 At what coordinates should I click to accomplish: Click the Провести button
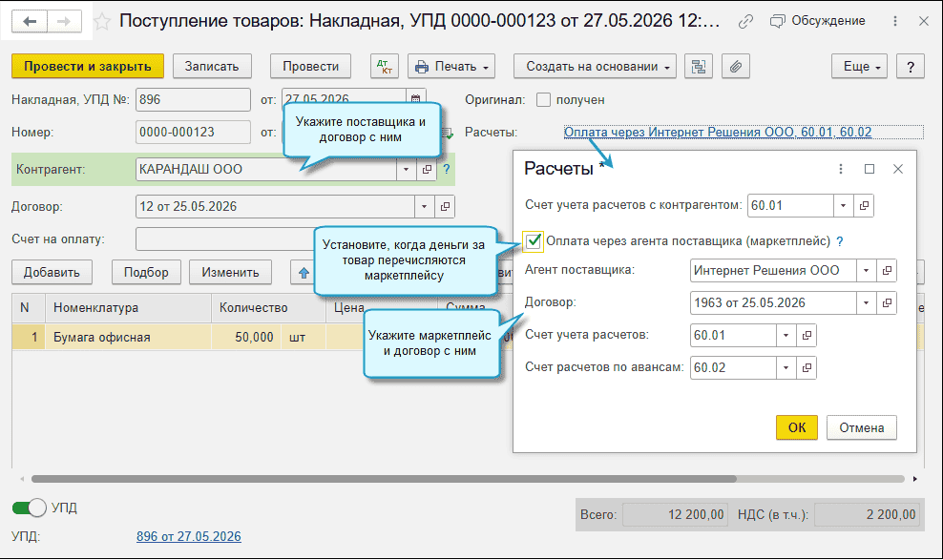coord(310,66)
